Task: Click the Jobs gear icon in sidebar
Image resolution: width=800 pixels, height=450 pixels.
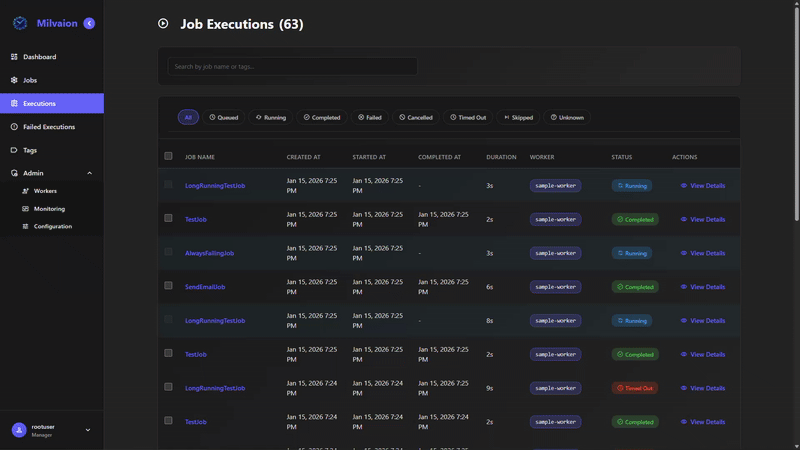Action: point(14,80)
